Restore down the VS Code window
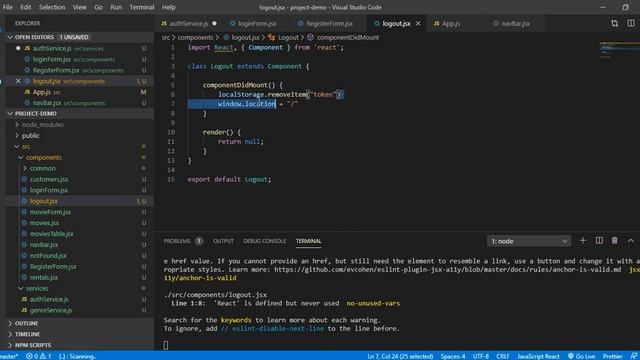This screenshot has height=360, width=640. click(x=625, y=7)
